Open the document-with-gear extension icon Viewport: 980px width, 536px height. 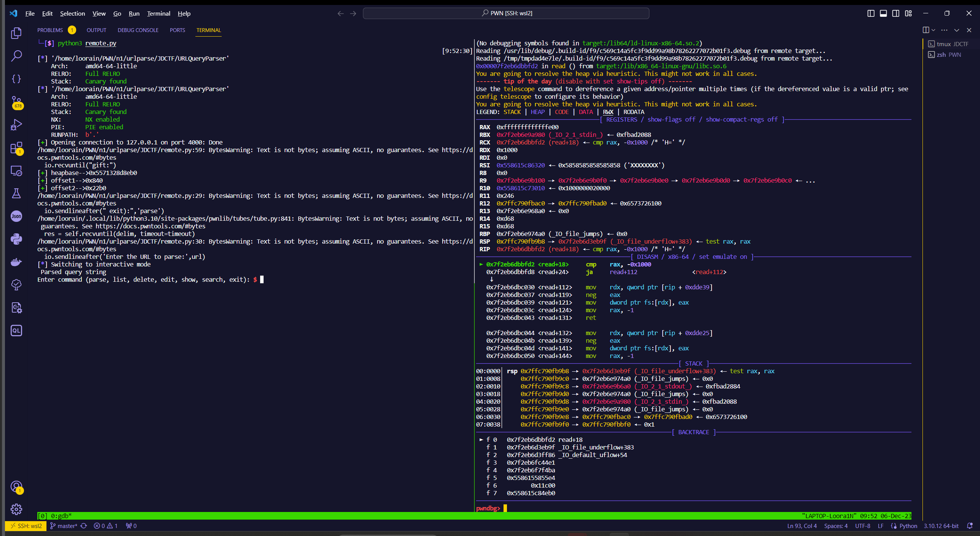click(16, 308)
